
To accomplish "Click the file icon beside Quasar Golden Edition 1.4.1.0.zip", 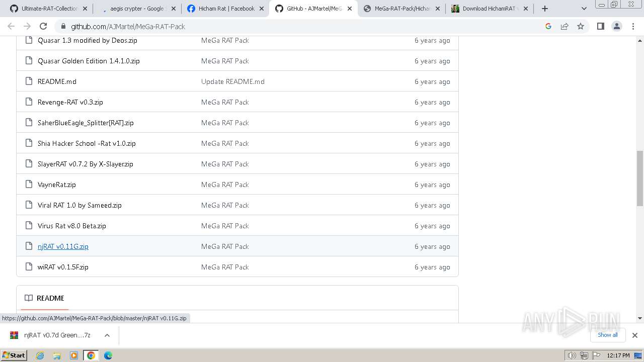I will click(x=29, y=61).
